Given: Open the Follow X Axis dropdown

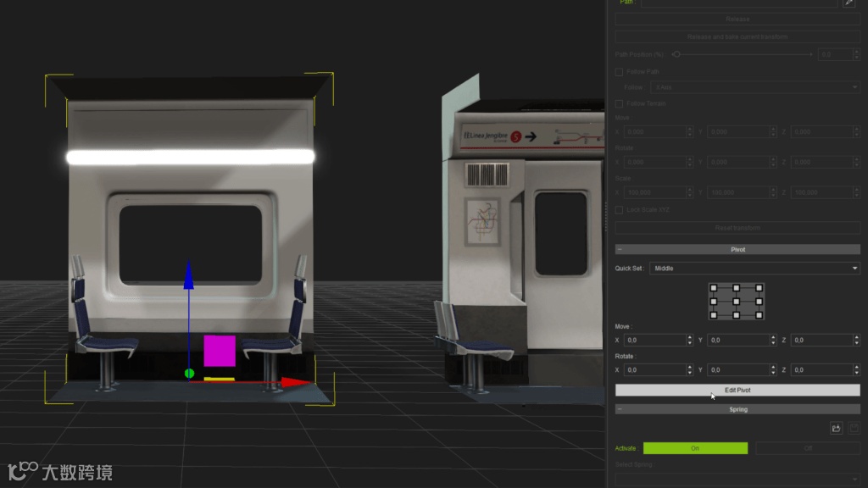Looking at the screenshot, I should coord(755,87).
